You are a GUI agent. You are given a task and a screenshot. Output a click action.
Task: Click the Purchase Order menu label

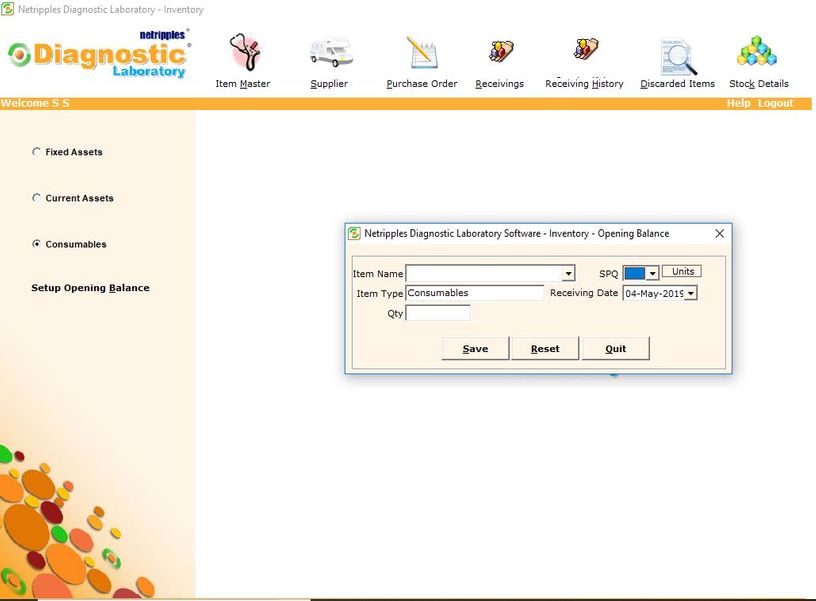pos(422,84)
